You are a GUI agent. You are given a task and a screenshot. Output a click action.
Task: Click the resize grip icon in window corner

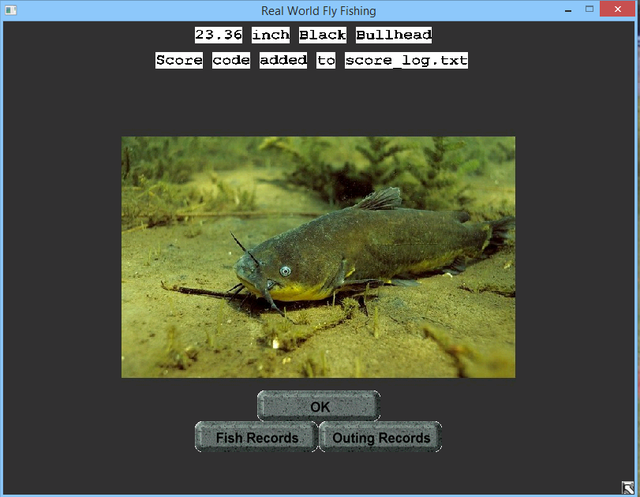point(627,488)
